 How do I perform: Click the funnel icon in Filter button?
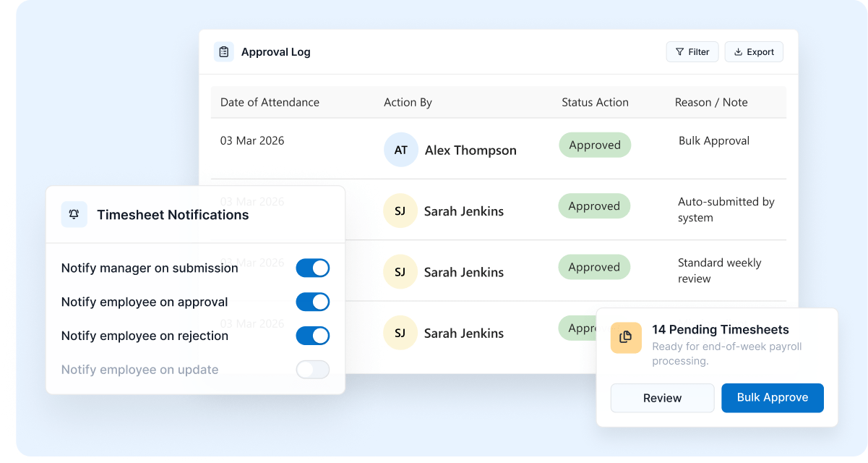click(679, 52)
